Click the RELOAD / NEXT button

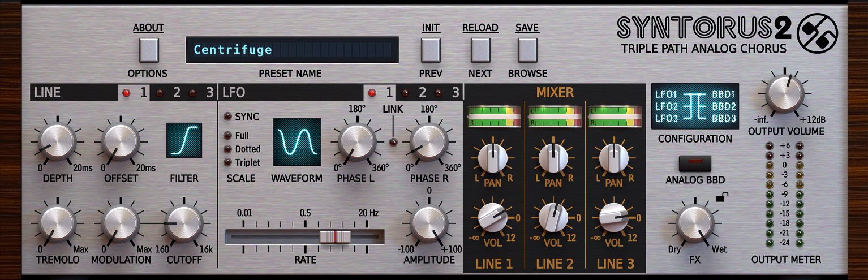480,50
